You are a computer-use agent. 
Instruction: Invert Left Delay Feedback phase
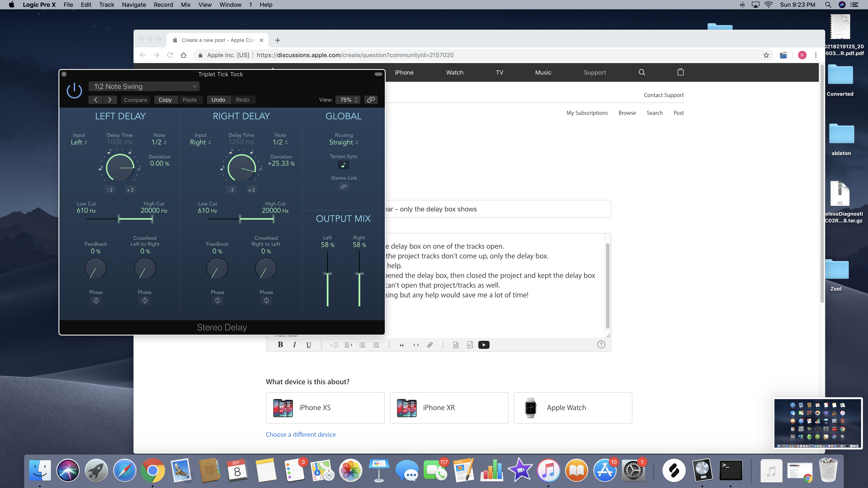(96, 300)
